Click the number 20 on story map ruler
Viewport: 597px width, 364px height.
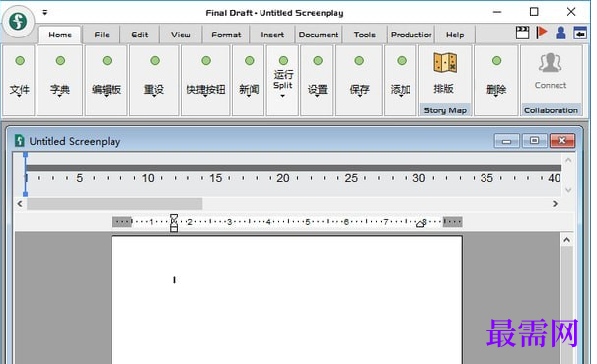pos(283,178)
